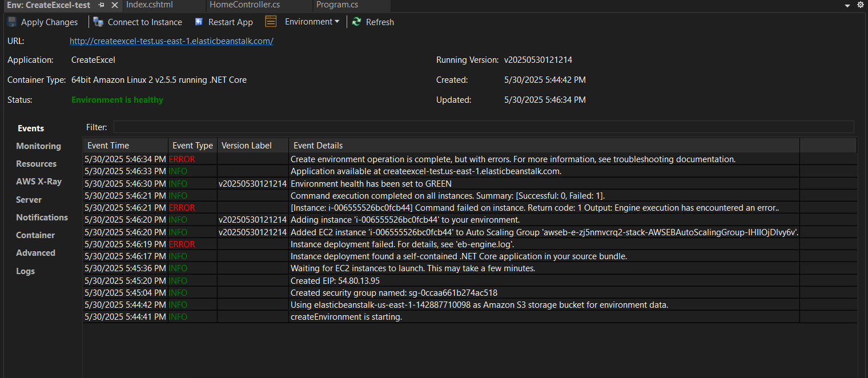Open the document window settings gear

point(861,5)
